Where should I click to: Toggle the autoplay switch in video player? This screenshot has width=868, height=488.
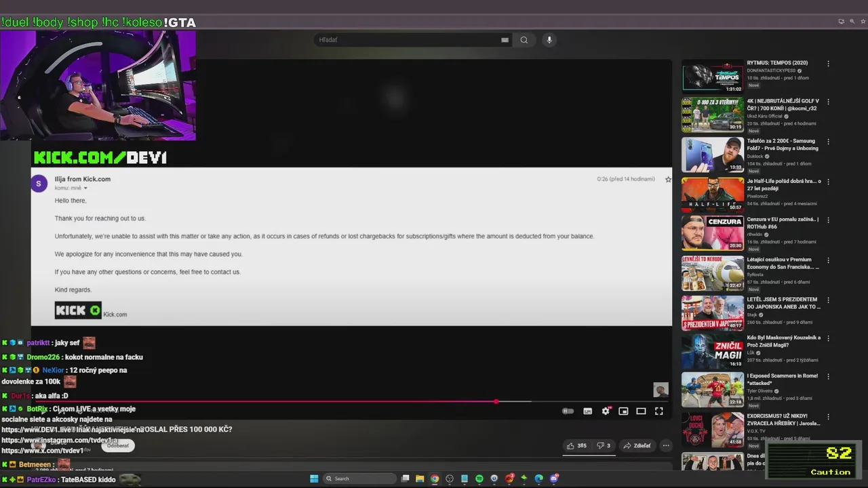tap(568, 411)
